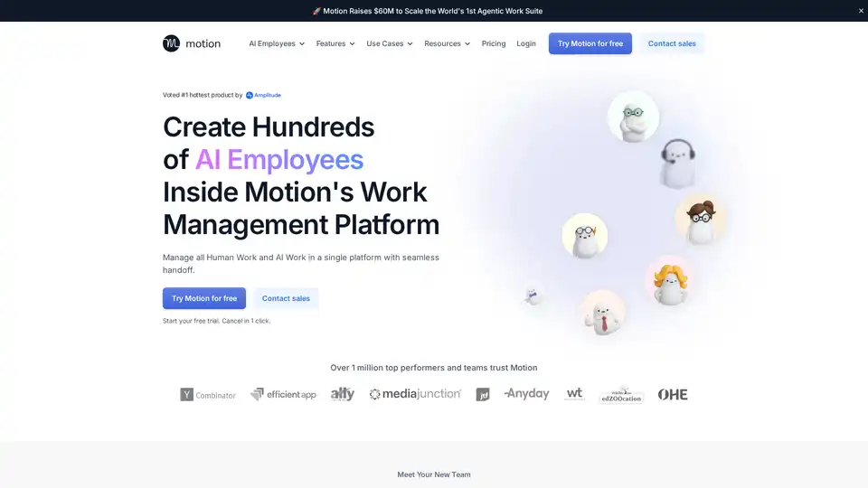Image resolution: width=868 pixels, height=488 pixels.
Task: Click the ally logo
Action: 343,394
